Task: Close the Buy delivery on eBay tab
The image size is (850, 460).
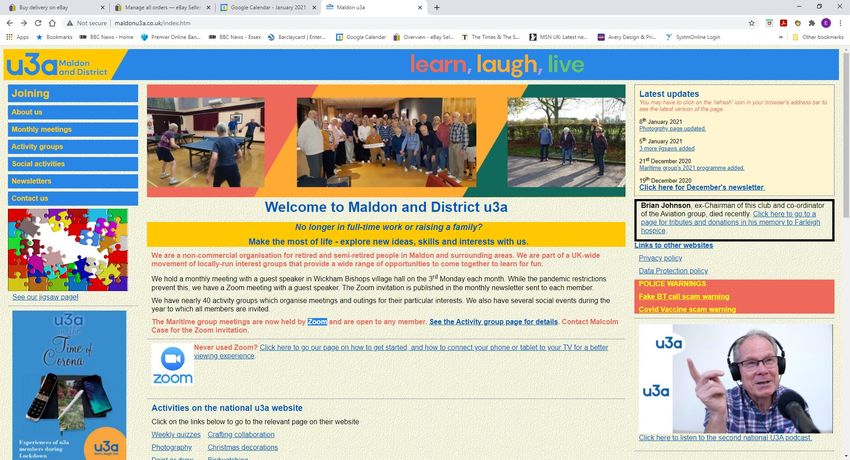Action: tap(103, 8)
